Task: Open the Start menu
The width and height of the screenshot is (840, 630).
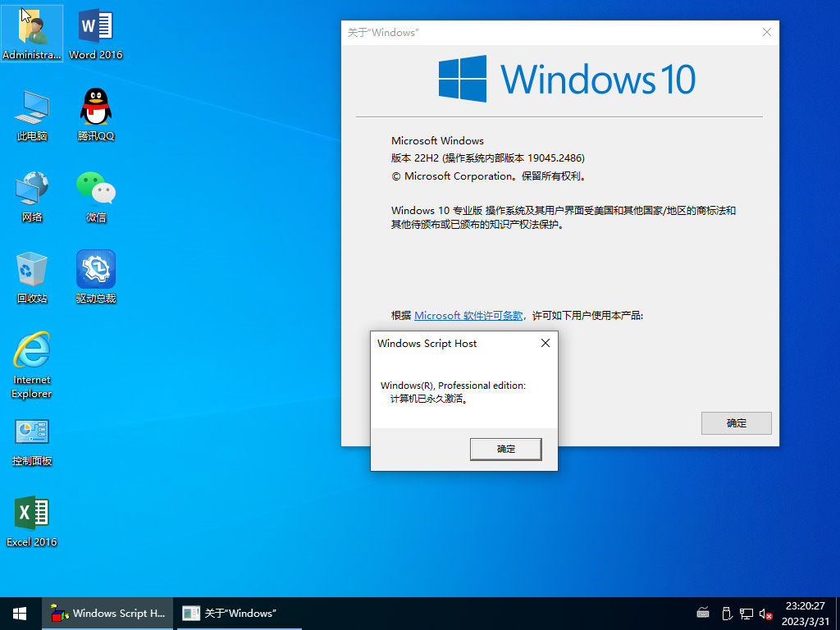Action: [19, 613]
